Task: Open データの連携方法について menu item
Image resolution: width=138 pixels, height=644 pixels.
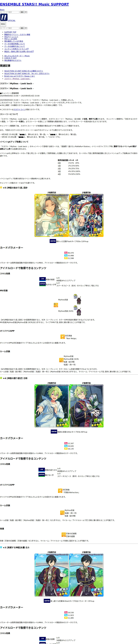Action: pos(15,46)
